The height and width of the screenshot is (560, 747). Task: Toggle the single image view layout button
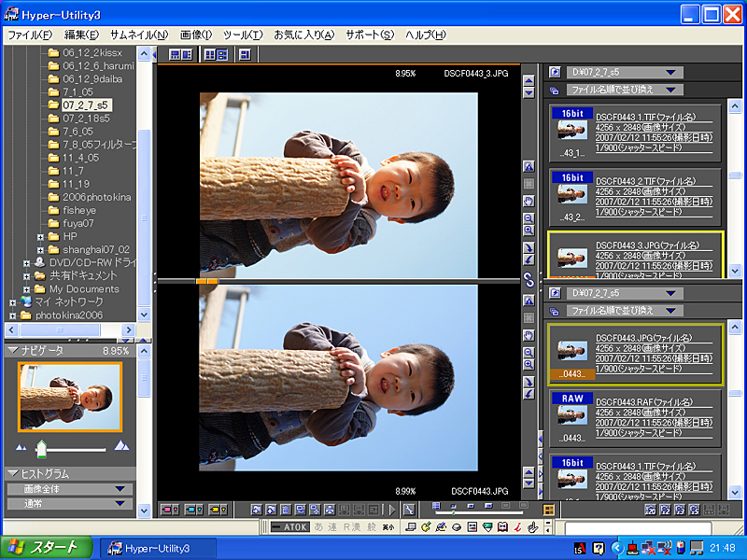point(245,55)
